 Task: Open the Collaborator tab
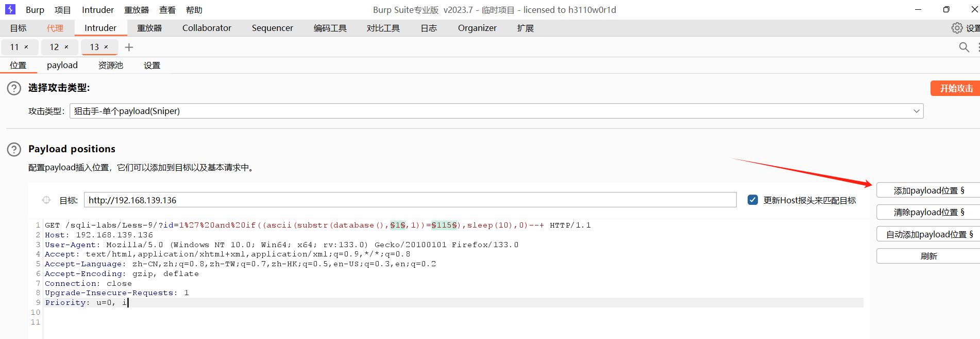pos(207,28)
